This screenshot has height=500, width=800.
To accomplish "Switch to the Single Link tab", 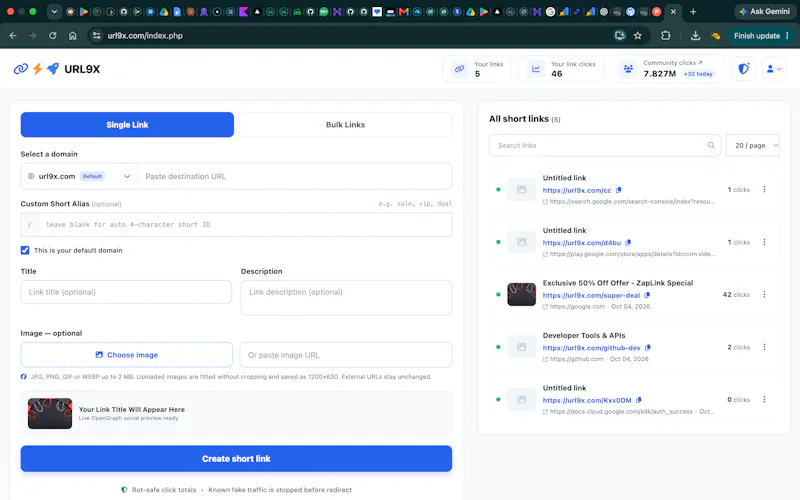I will tap(127, 124).
